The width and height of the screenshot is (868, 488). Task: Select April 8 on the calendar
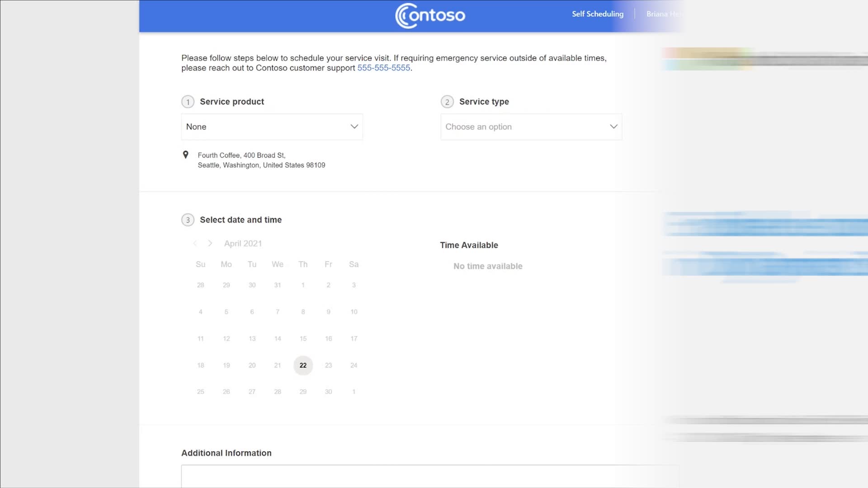pyautogui.click(x=302, y=311)
